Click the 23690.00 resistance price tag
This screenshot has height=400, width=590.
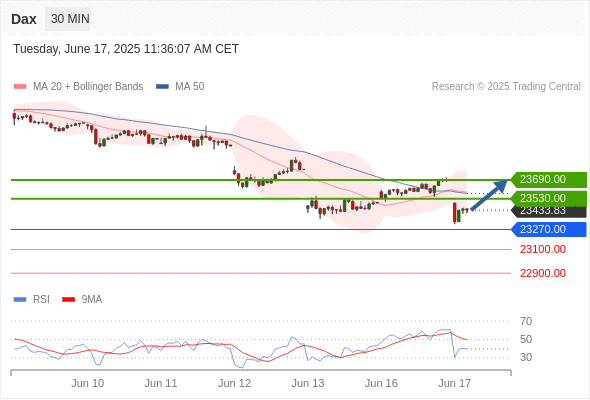pyautogui.click(x=549, y=179)
